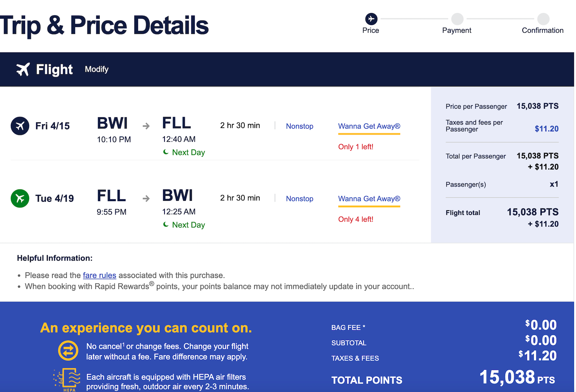Click the Nonstop label on the 4/19 flight
The width and height of the screenshot is (576, 392).
point(300,198)
